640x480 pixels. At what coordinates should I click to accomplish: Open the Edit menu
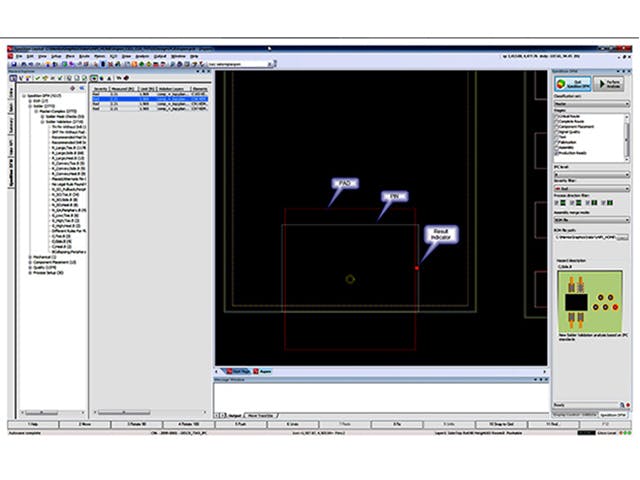(x=30, y=56)
